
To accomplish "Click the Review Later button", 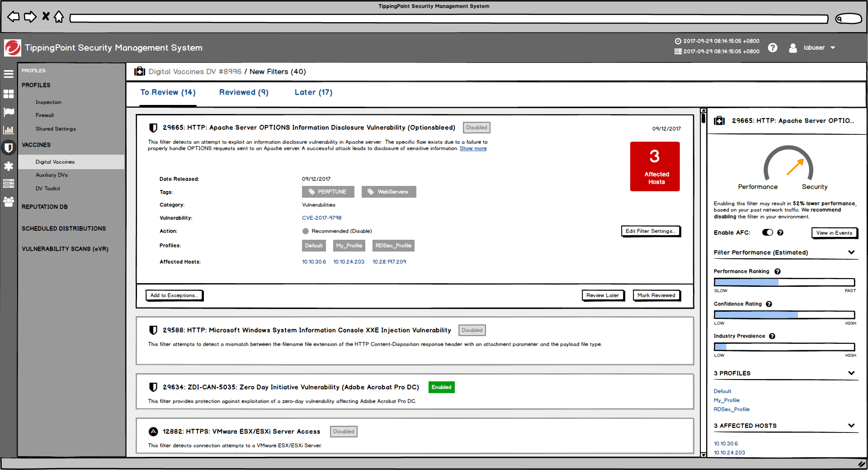I will click(x=603, y=295).
